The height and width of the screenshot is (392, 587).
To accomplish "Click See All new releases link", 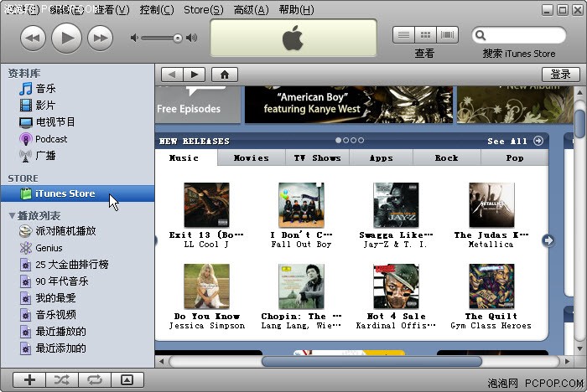I will 515,141.
